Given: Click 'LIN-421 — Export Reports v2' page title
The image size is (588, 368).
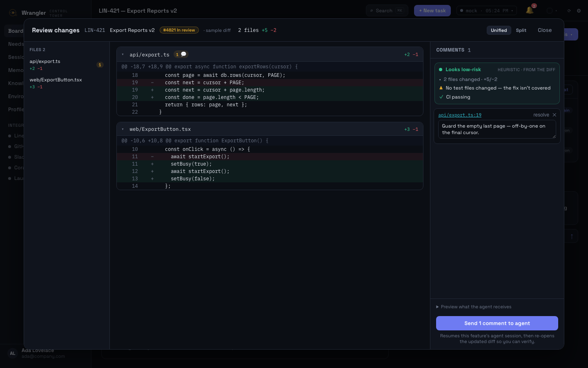Looking at the screenshot, I should tap(138, 11).
